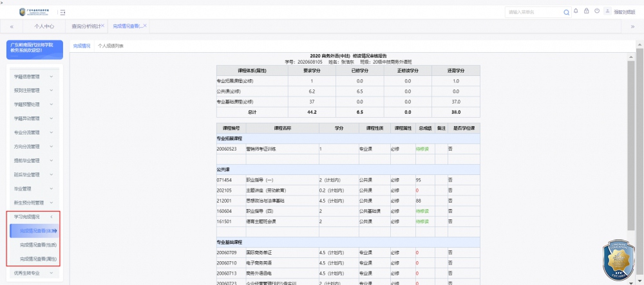644x285 pixels.
Task: Click the 总成绩 column header
Action: click(425, 128)
